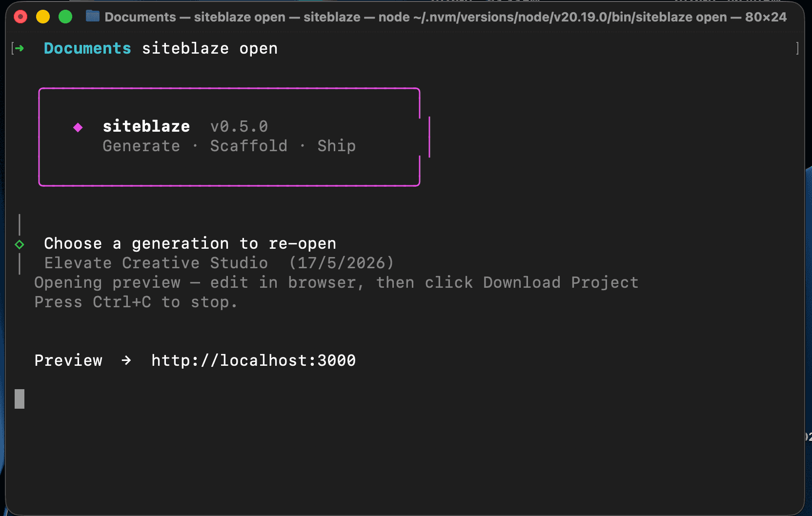Select 'Elevate Creative Studio (17/5/2026)' entry
Viewport: 812px width, 516px height.
[219, 263]
